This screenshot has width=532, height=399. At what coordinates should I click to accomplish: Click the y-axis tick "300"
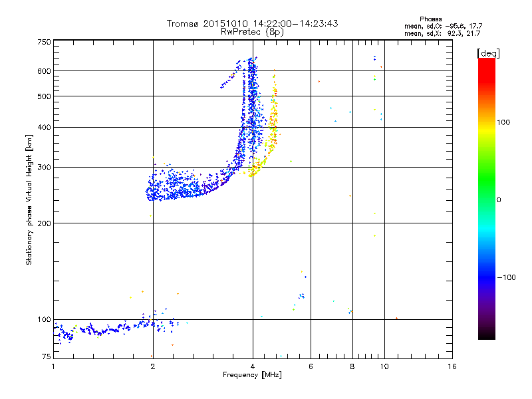point(44,168)
